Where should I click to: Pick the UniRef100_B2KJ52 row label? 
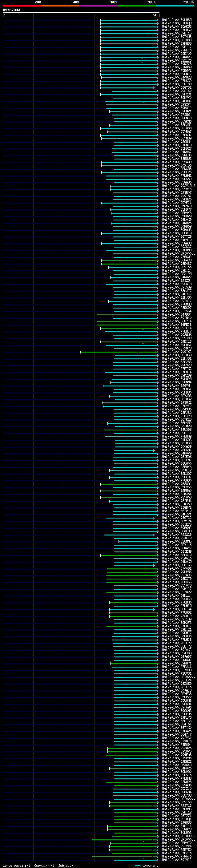(177, 125)
